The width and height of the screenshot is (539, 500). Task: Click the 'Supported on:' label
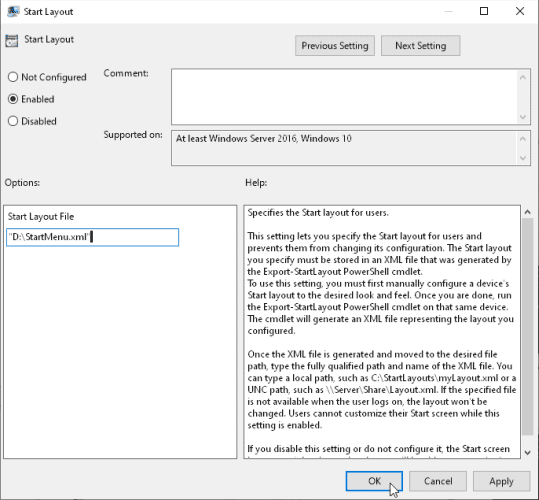pyautogui.click(x=133, y=135)
